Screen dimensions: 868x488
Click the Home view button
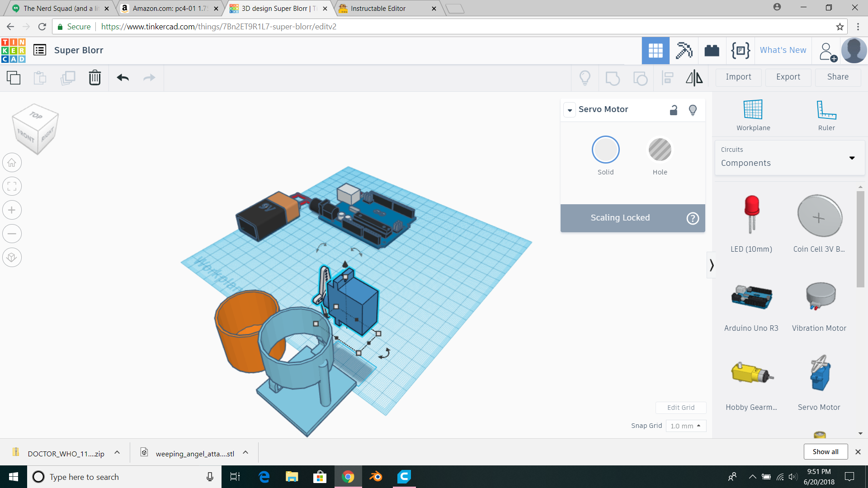pos(12,163)
